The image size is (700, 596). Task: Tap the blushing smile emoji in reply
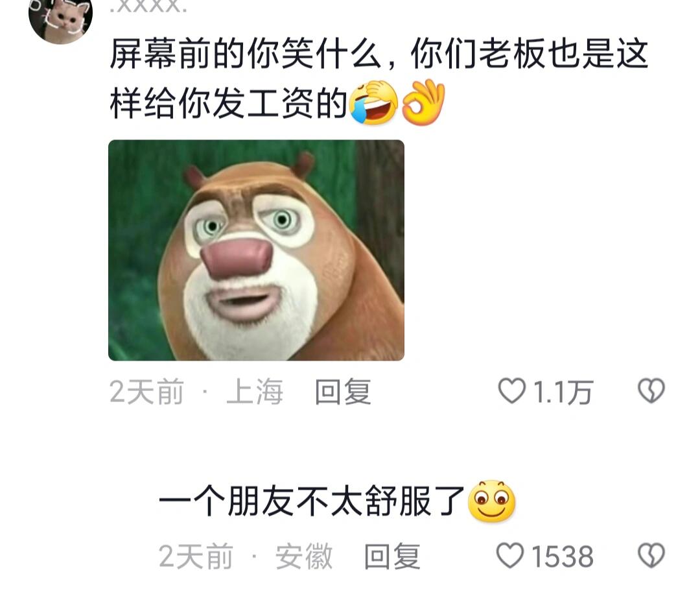[491, 501]
